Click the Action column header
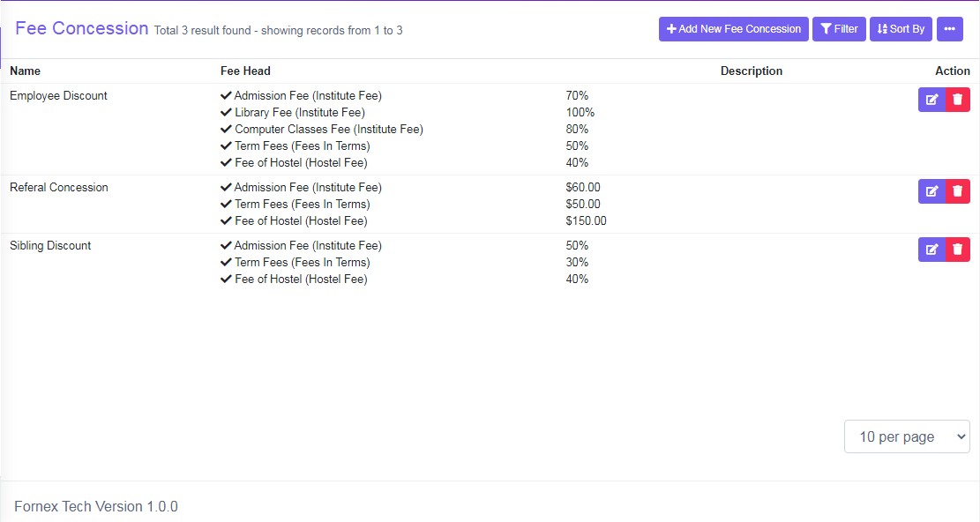The width and height of the screenshot is (980, 522). 952,71
